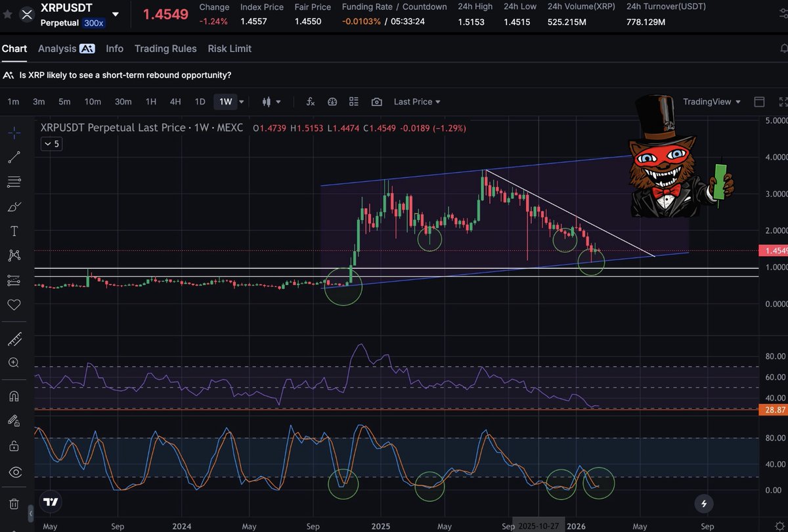The height and width of the screenshot is (532, 788).
Task: Open the heart favorites icons tool
Action: click(x=14, y=305)
